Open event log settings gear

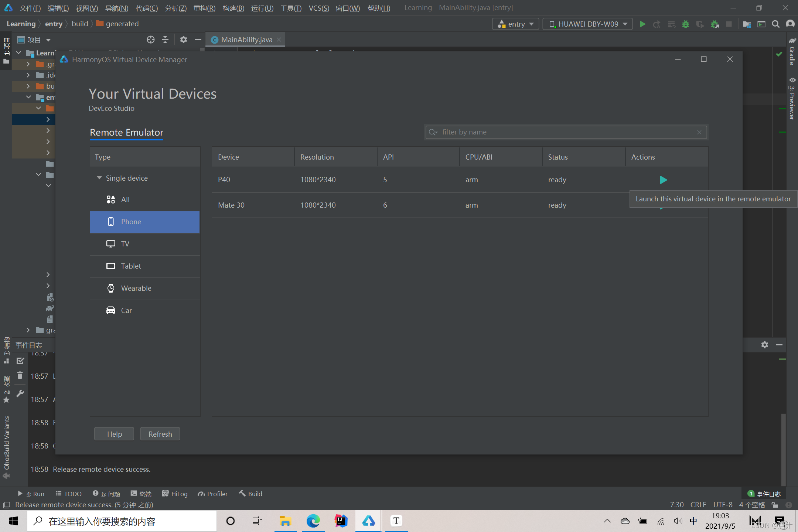(x=764, y=345)
